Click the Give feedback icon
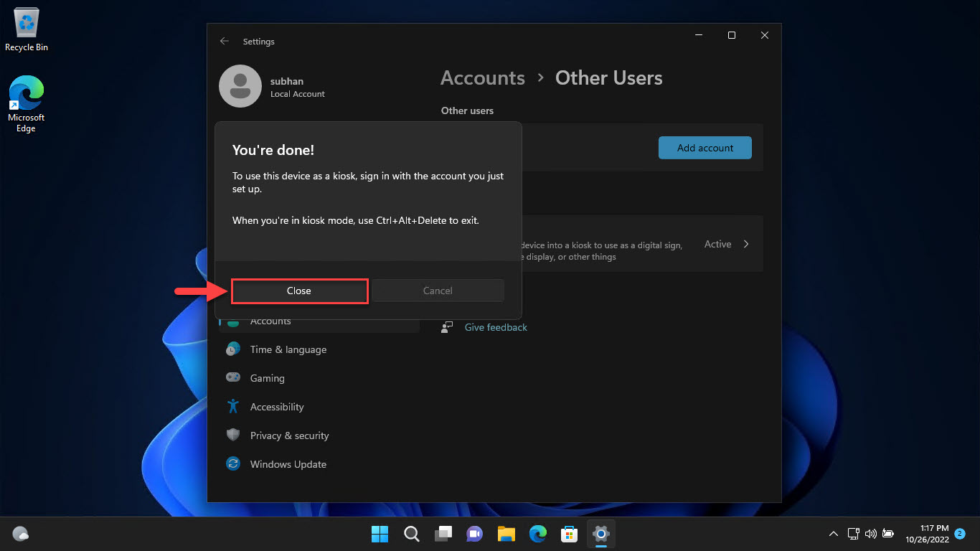The height and width of the screenshot is (551, 980). point(446,326)
